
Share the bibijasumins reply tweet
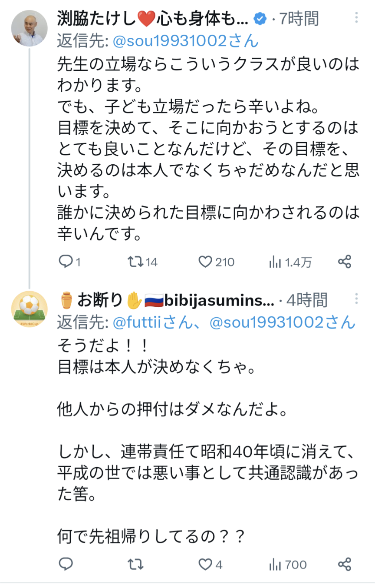click(344, 564)
